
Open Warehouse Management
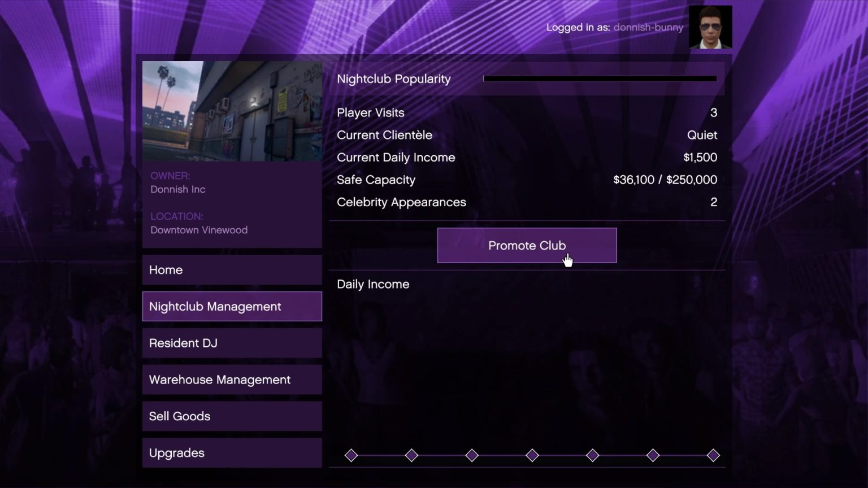point(232,380)
